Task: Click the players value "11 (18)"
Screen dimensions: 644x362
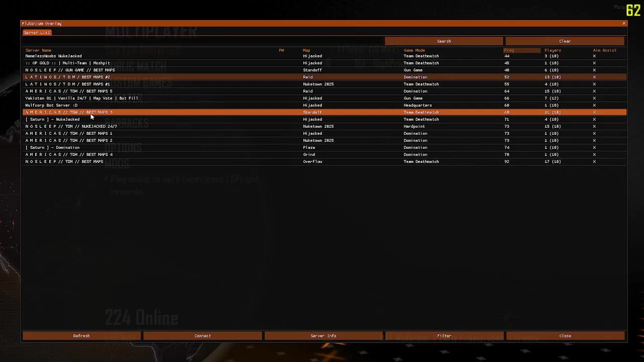Action: pos(552,112)
